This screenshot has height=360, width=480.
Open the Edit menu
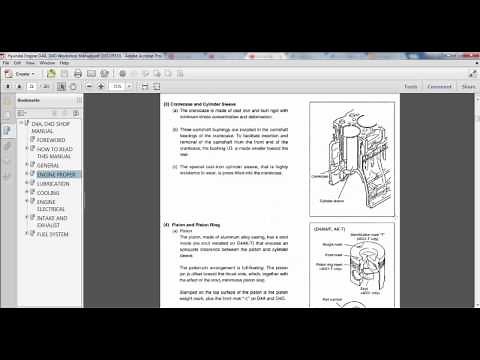coord(17,63)
